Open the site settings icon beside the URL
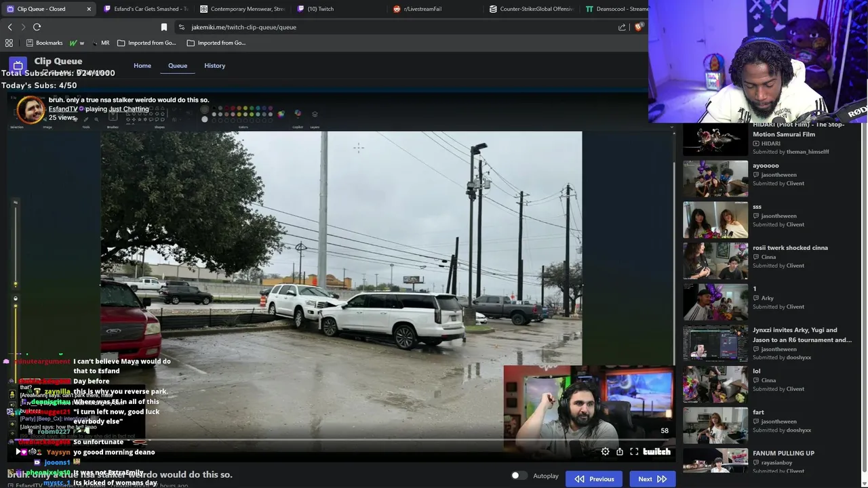The height and width of the screenshot is (488, 868). pyautogui.click(x=181, y=27)
